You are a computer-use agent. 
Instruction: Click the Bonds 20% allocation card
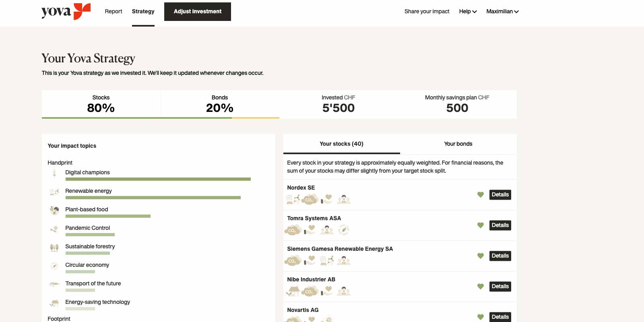point(220,104)
